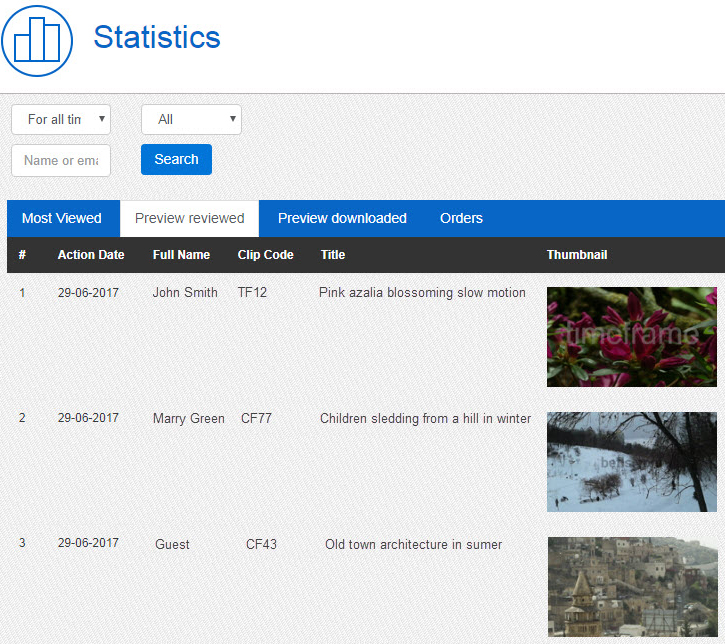Switch to the Most Viewed tab
Image resolution: width=725 pixels, height=644 pixels.
(x=62, y=218)
